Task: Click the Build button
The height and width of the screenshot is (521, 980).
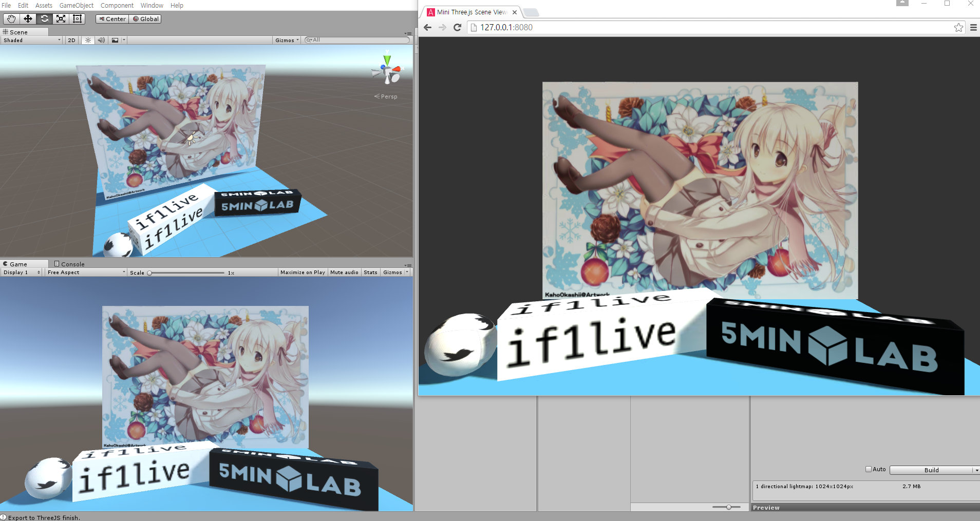Action: pos(931,470)
